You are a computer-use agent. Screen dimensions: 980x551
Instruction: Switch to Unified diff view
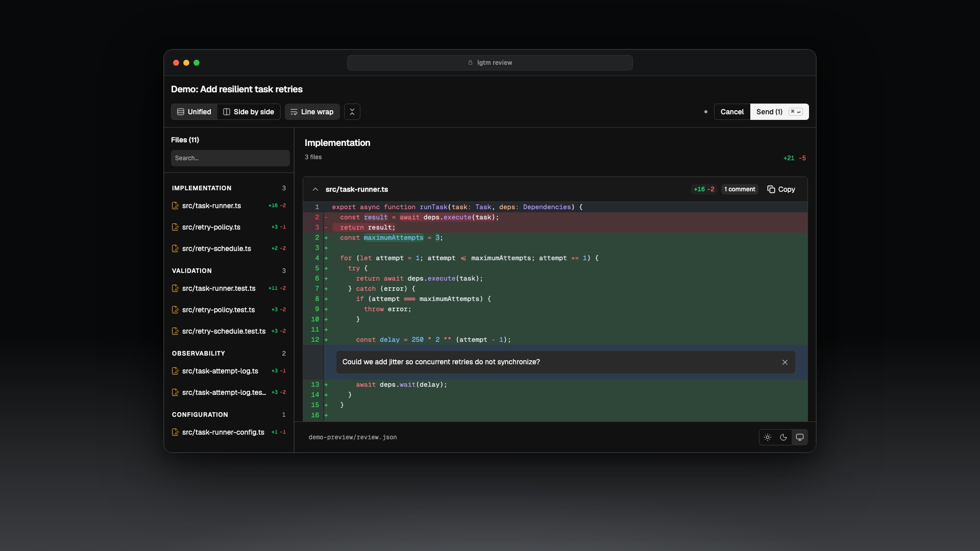pos(194,112)
